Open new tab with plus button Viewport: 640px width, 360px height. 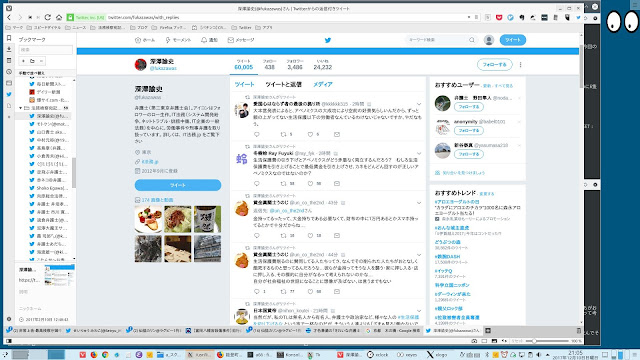488,331
